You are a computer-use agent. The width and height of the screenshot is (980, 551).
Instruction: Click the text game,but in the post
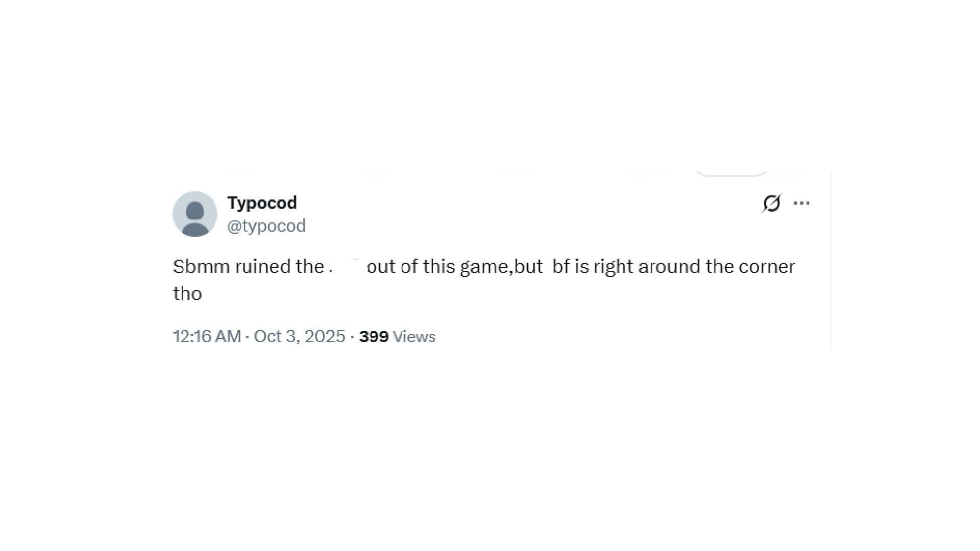[x=501, y=266]
